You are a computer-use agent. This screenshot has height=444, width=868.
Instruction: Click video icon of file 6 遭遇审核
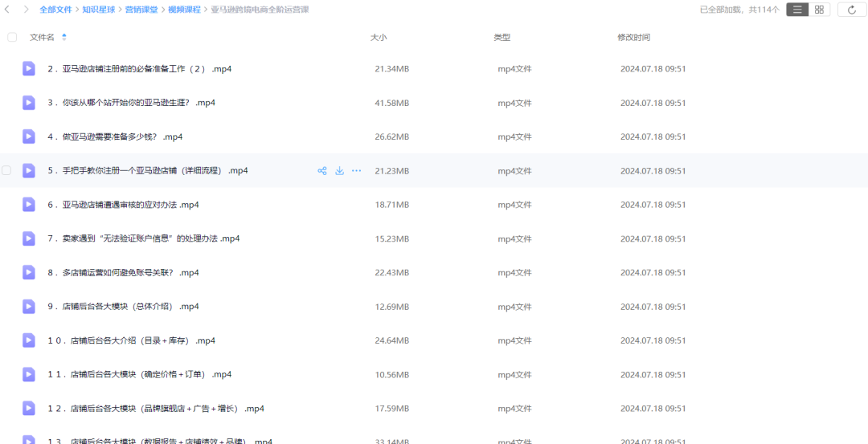(29, 205)
